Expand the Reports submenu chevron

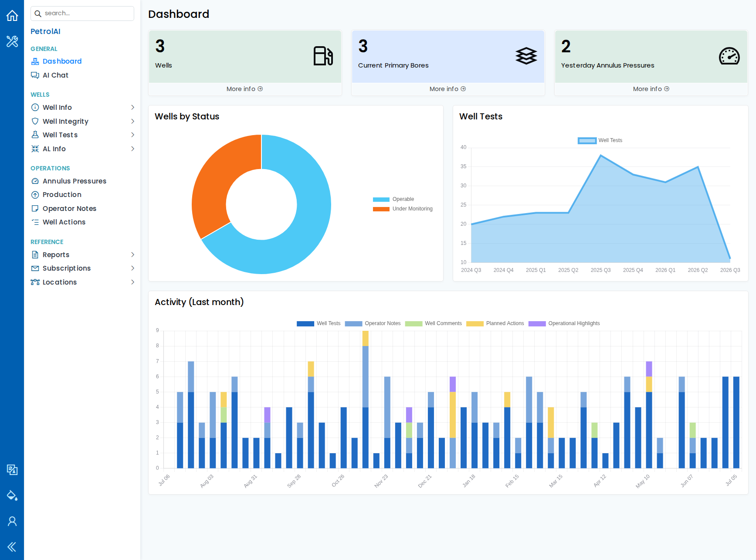click(132, 255)
